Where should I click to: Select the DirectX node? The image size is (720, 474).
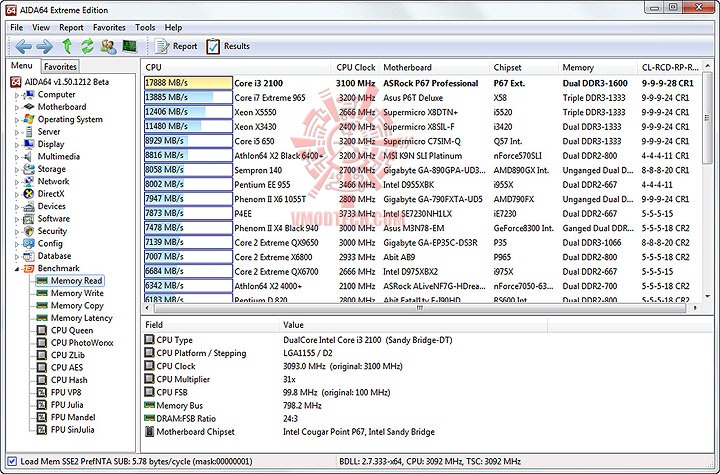[x=51, y=193]
